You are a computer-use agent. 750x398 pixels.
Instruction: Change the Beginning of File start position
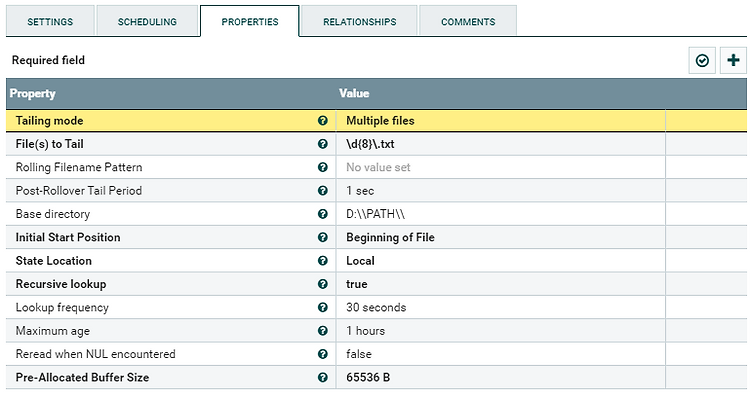point(500,237)
